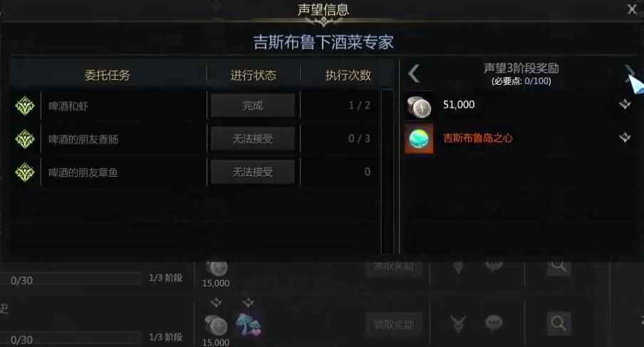The image size is (644, 347).
Task: Click the quest icon beside 啤酒和虾
Action: point(25,106)
